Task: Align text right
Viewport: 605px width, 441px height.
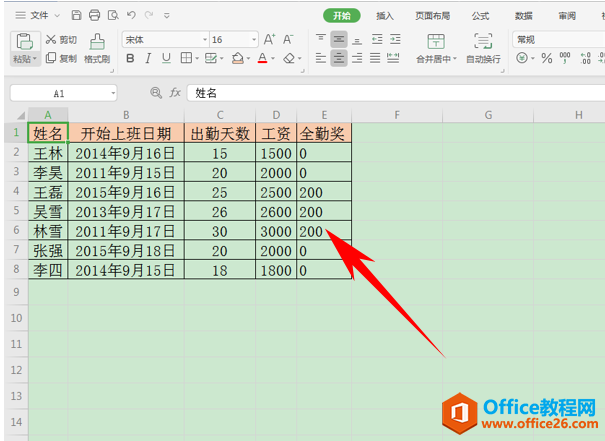Action: 357,58
